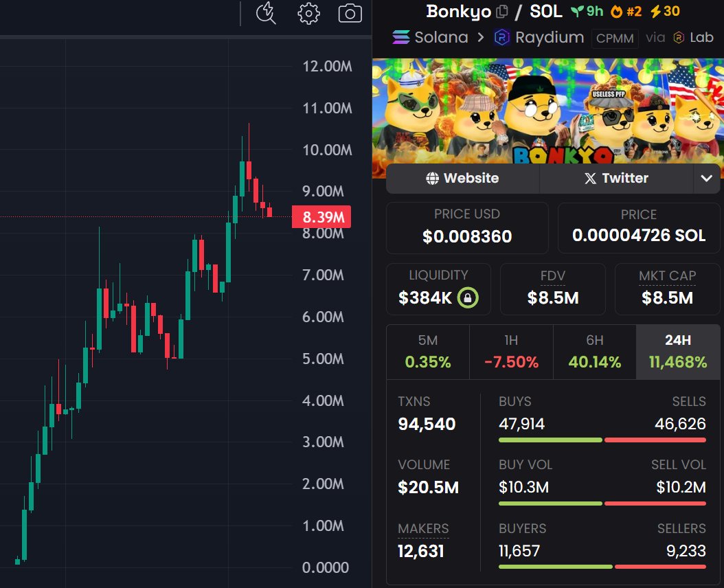Click the Raydium DEX logo icon
Viewport: 724px width, 588px height.
502,37
